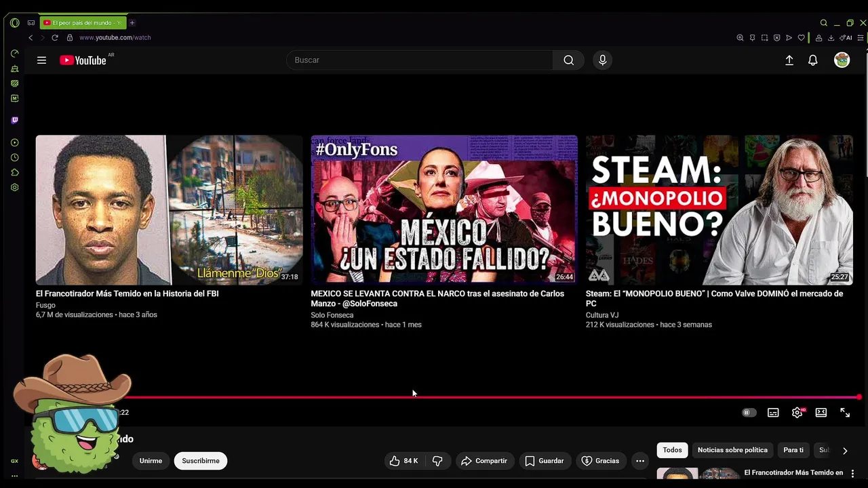Open more actions three-dot menu
This screenshot has width=868, height=488.
coord(639,461)
